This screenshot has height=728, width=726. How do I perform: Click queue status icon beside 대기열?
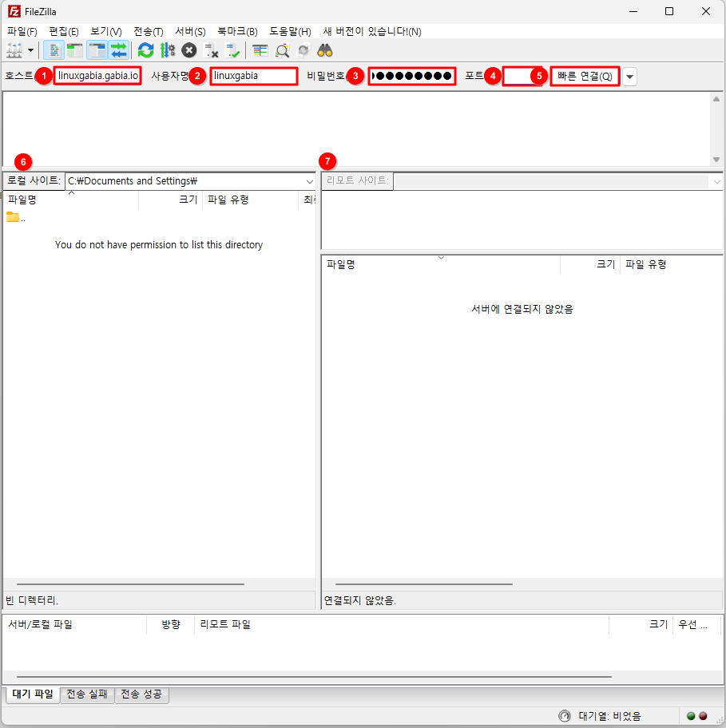click(565, 716)
